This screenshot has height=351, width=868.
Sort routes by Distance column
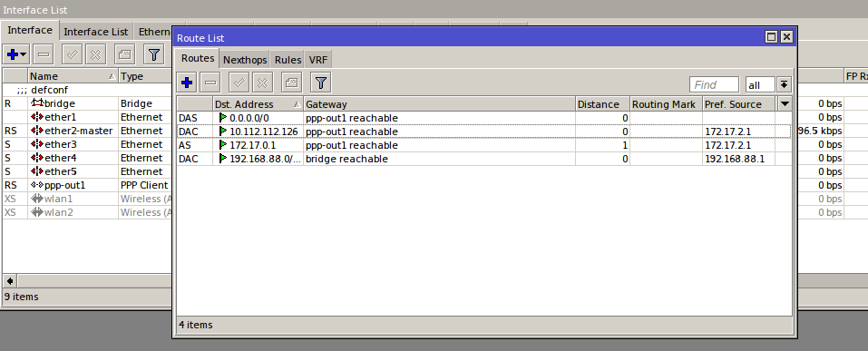click(x=603, y=104)
